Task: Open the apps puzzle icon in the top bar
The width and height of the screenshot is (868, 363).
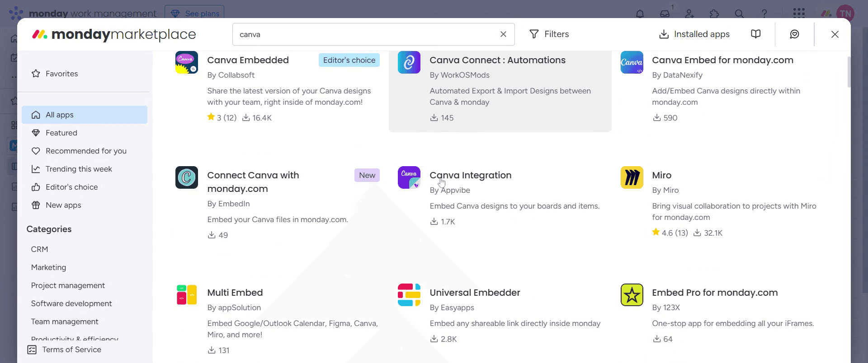Action: click(x=714, y=14)
